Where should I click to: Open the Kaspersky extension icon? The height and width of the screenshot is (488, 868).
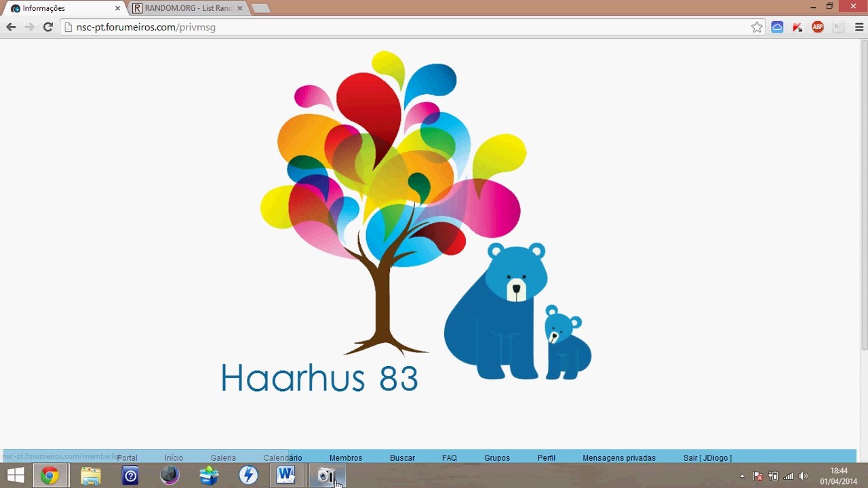[797, 27]
